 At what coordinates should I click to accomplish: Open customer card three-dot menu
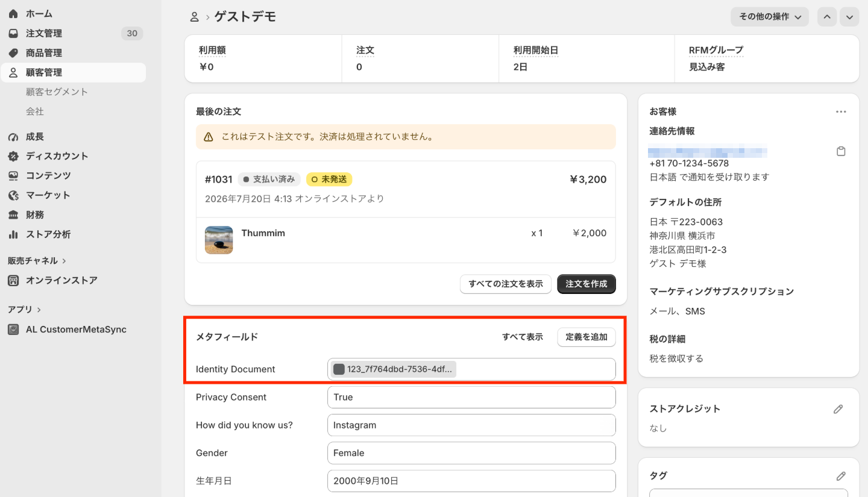tap(841, 111)
